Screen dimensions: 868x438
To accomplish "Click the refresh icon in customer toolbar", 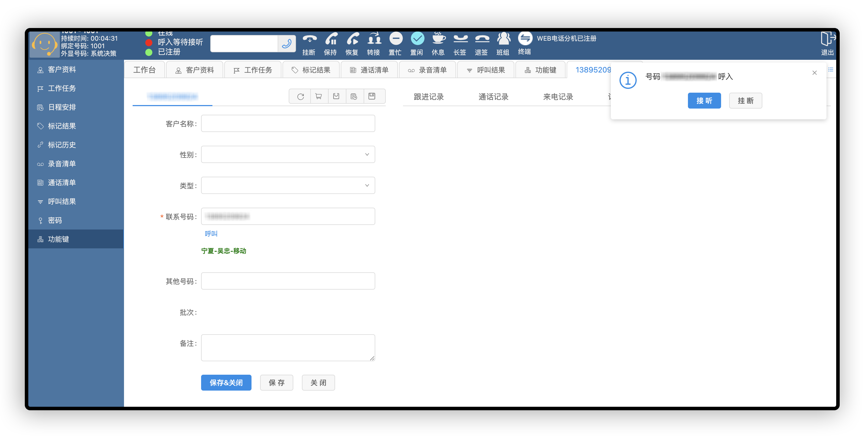I will click(300, 97).
